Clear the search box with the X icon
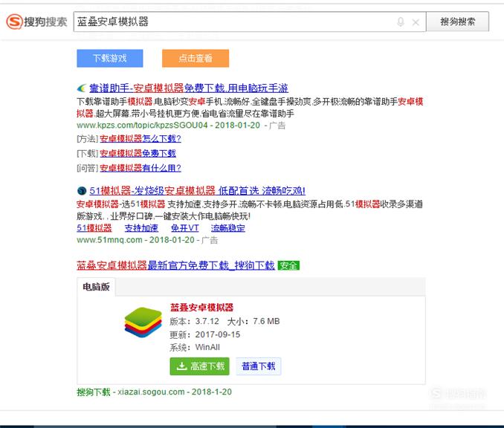504x428 pixels. pyautogui.click(x=416, y=22)
